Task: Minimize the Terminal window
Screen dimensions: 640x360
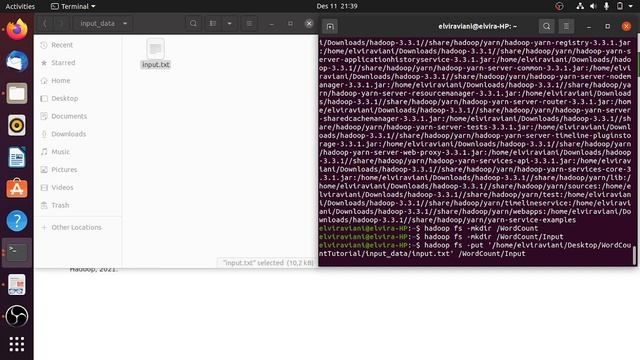Action: 589,27
